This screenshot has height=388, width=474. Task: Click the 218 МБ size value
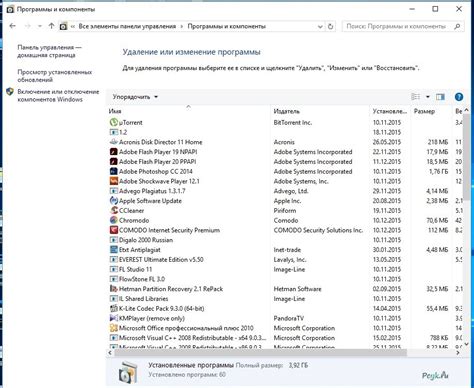tap(438, 142)
